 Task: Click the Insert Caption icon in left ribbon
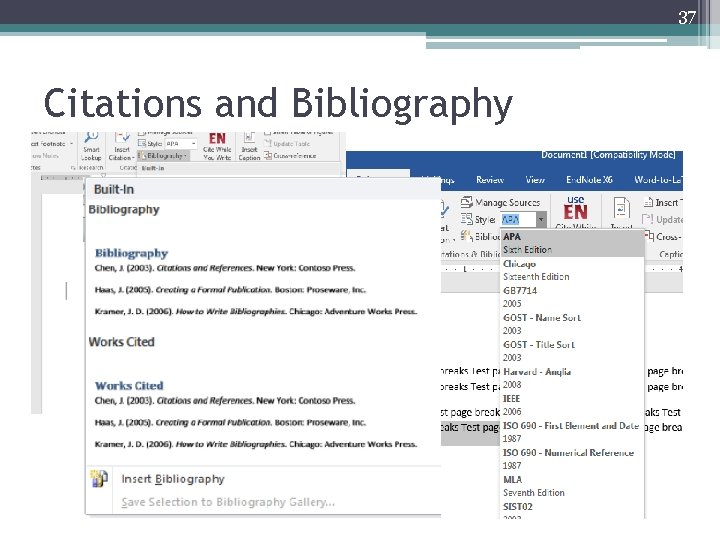[249, 138]
